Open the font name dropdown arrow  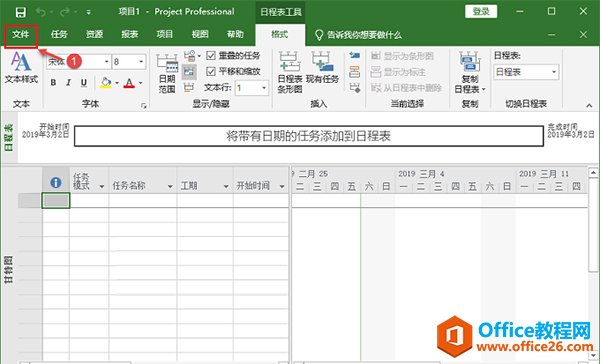(106, 62)
